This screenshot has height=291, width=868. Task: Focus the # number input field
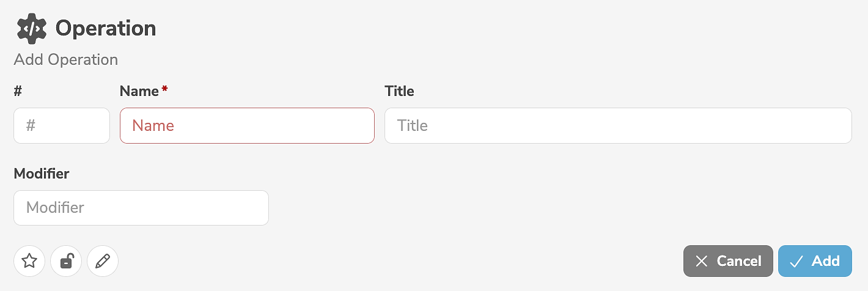(62, 126)
